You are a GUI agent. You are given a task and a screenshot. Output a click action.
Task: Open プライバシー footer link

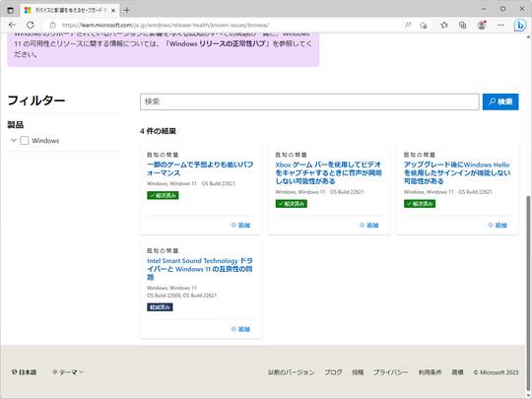(391, 372)
